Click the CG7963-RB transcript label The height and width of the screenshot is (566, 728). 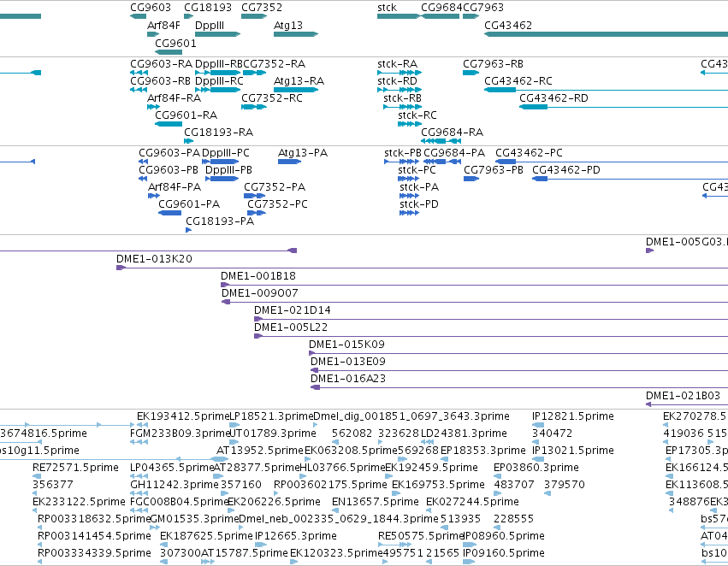493,64
